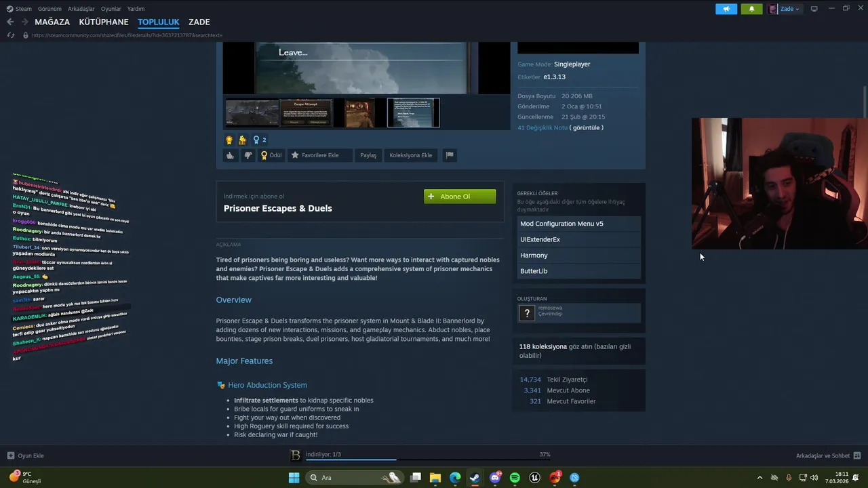Open the flag report icon
Viewport: 868px width, 488px height.
[x=449, y=155]
